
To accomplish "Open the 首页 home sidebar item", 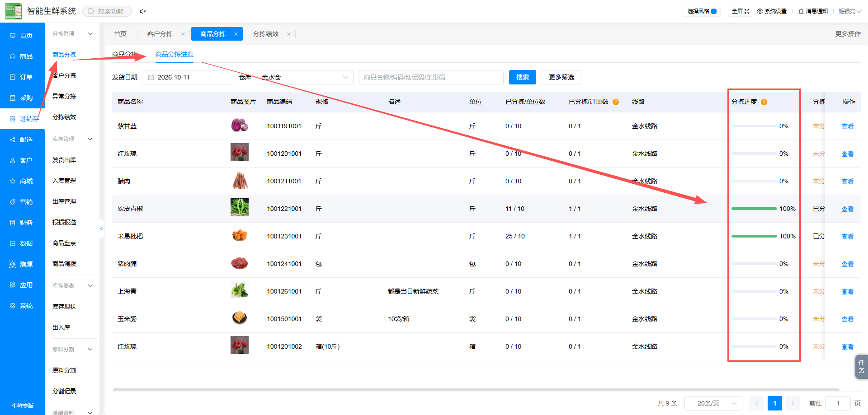I will (23, 36).
